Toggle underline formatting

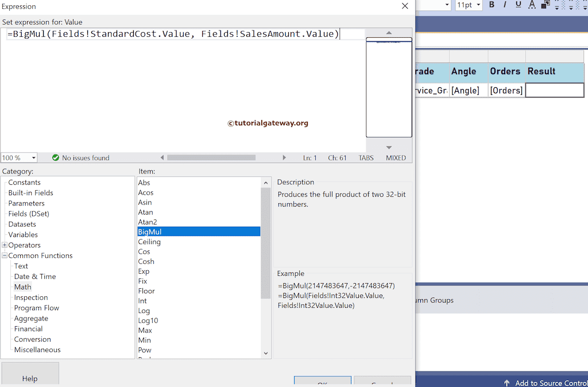pyautogui.click(x=518, y=5)
